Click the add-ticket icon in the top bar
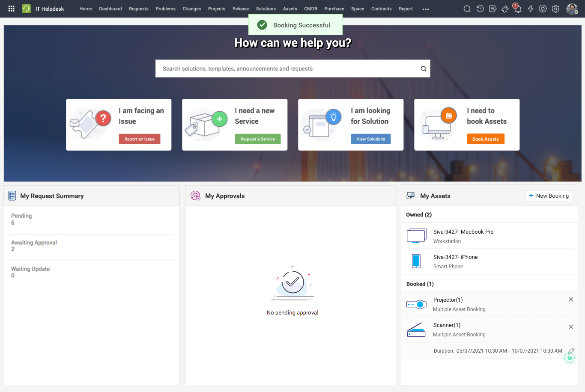This screenshot has width=585, height=392. pyautogui.click(x=505, y=9)
